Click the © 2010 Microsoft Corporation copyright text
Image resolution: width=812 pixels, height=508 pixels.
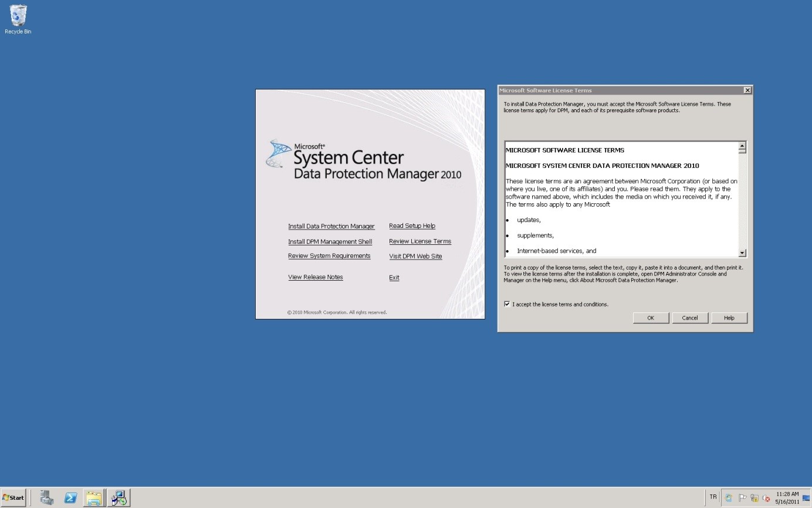pyautogui.click(x=337, y=312)
